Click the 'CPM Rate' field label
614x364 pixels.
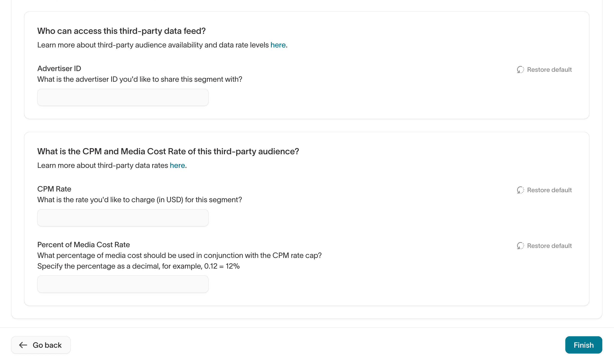pos(54,189)
